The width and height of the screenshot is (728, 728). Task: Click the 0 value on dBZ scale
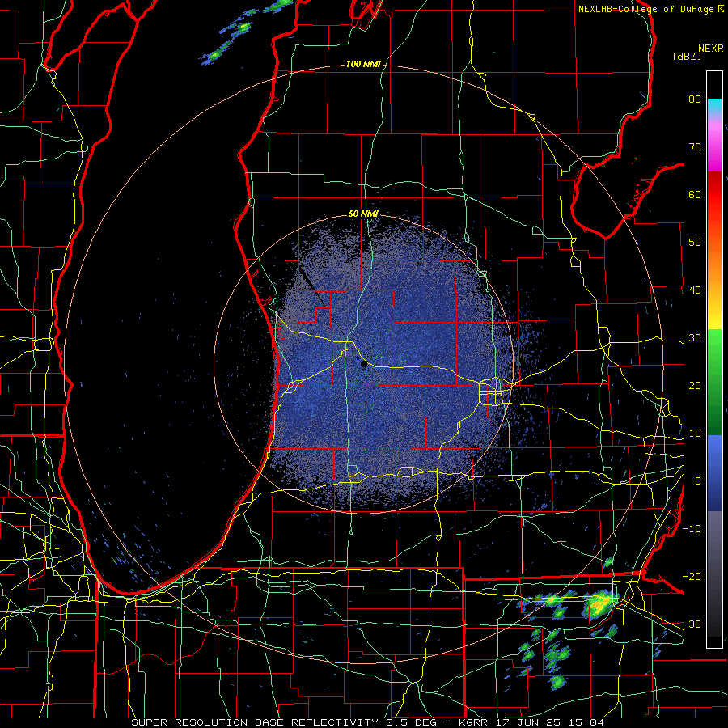tap(698, 481)
